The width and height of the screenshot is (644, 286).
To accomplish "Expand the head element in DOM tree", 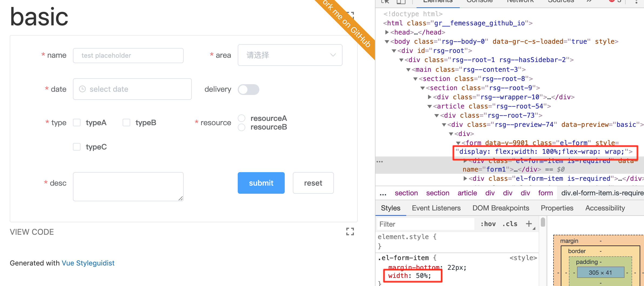I will click(x=387, y=32).
